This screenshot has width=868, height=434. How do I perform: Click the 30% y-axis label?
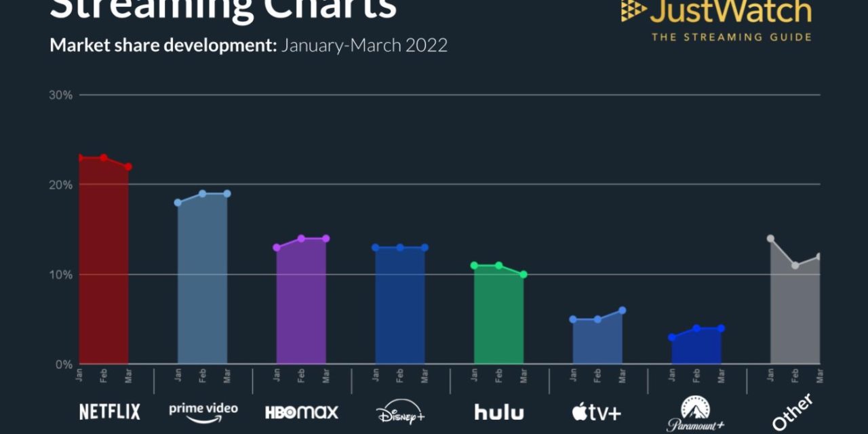pyautogui.click(x=60, y=95)
